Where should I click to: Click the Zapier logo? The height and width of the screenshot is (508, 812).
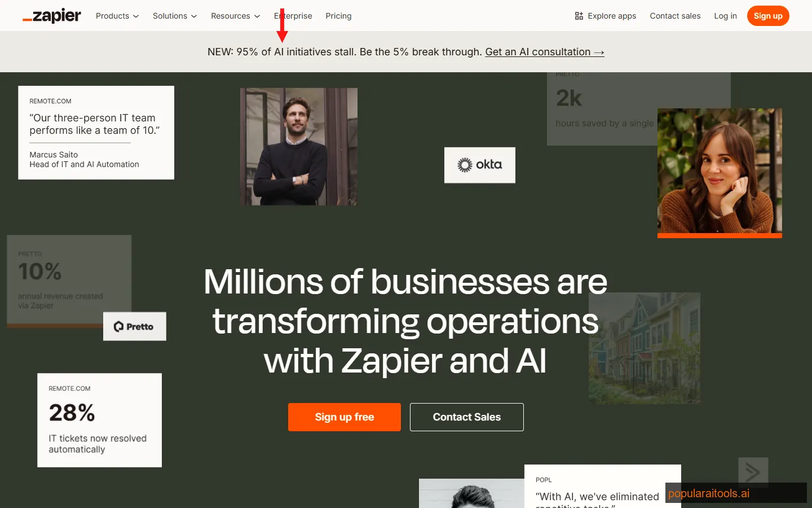pos(51,15)
